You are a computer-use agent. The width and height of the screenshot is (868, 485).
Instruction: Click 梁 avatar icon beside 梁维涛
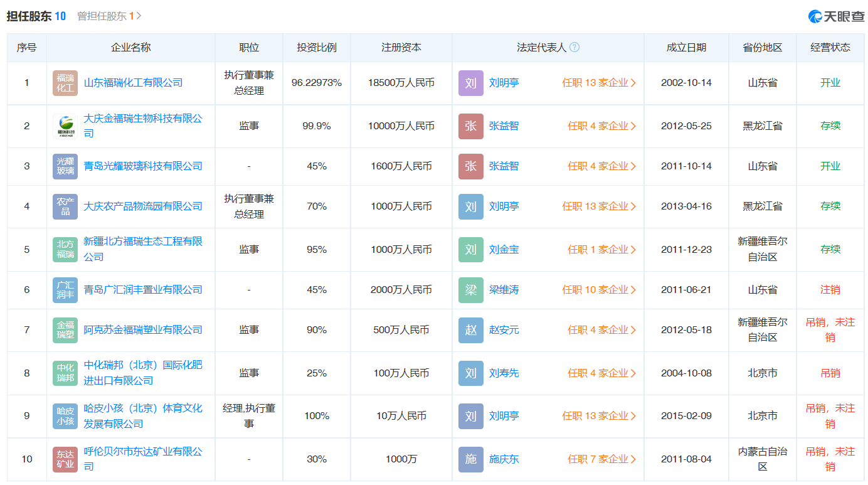tap(471, 290)
